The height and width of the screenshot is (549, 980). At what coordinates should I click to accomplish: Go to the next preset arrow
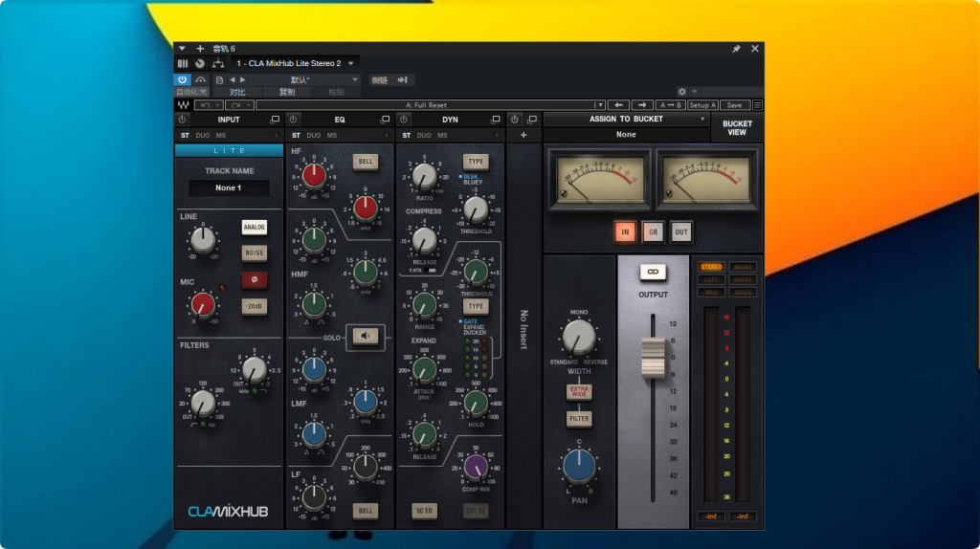(242, 80)
